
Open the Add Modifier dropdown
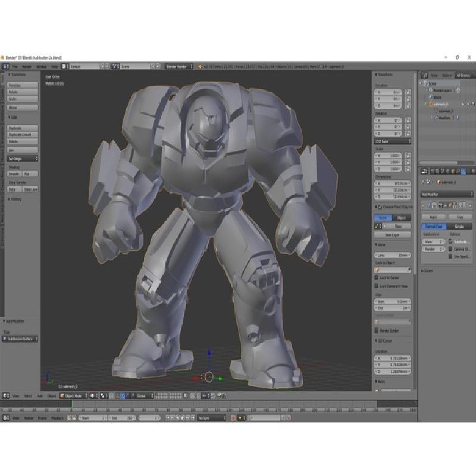(x=447, y=194)
